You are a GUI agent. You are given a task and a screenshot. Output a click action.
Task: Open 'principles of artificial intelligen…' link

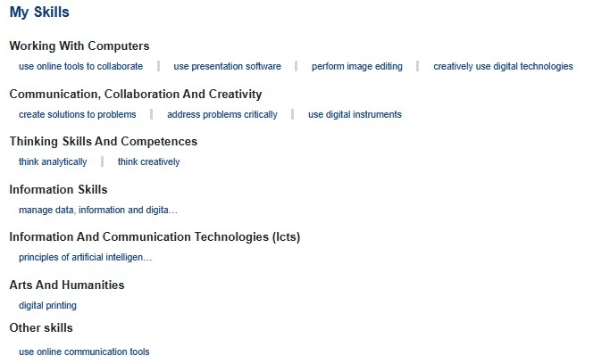tap(86, 258)
